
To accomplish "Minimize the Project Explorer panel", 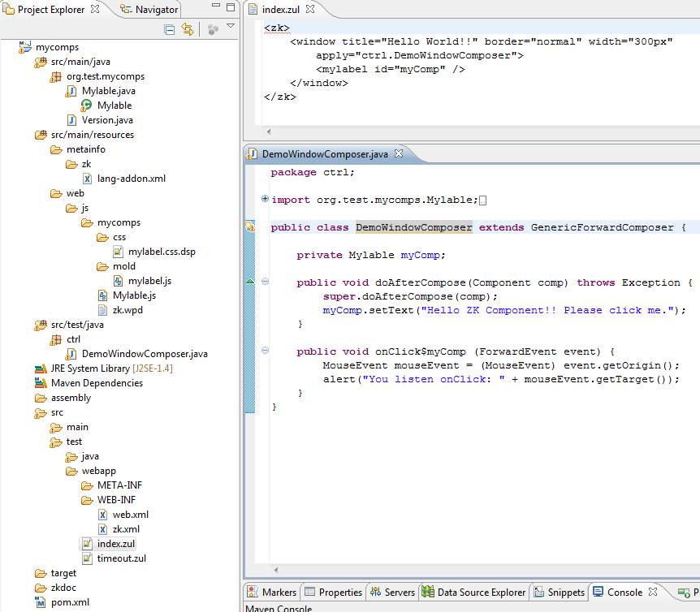I will click(216, 6).
